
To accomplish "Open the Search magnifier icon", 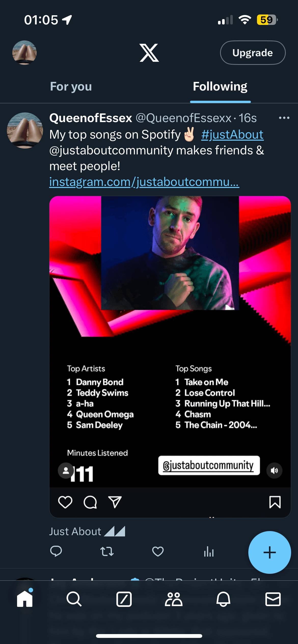I will click(74, 599).
